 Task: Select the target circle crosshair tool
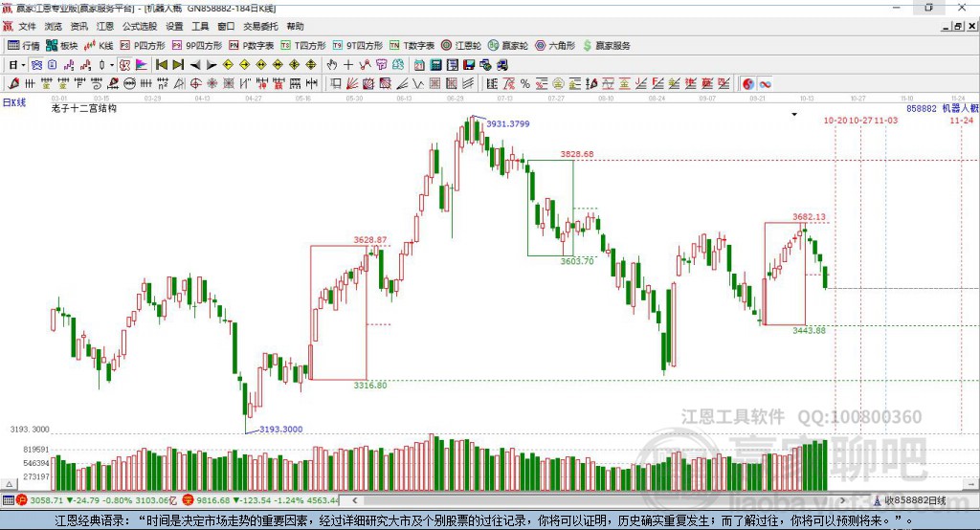[195, 84]
